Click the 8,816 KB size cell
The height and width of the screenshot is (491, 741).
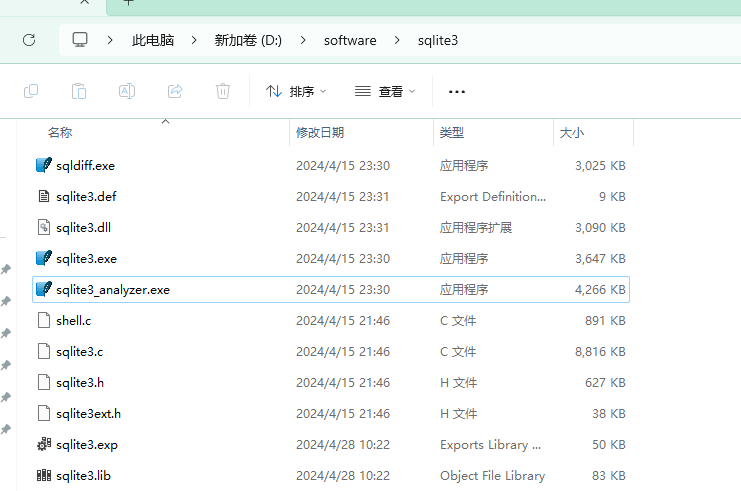600,352
